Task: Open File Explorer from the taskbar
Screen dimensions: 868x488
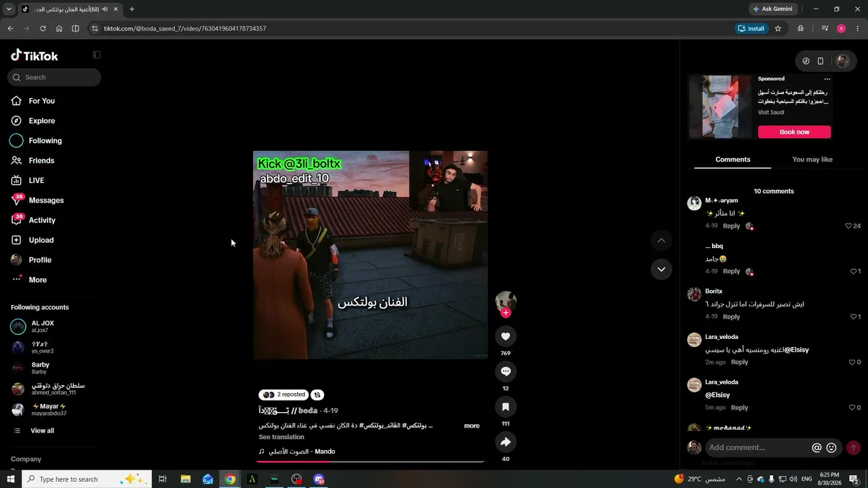Action: click(185, 479)
